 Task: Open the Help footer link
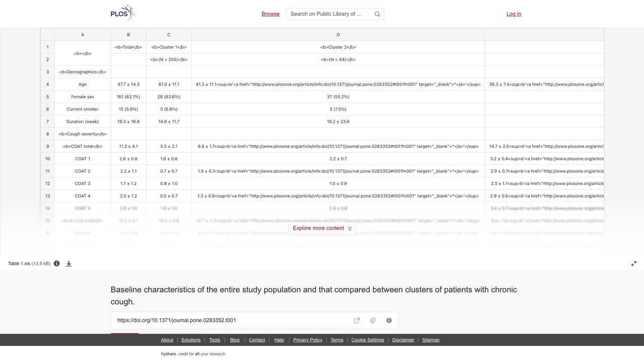[279, 340]
